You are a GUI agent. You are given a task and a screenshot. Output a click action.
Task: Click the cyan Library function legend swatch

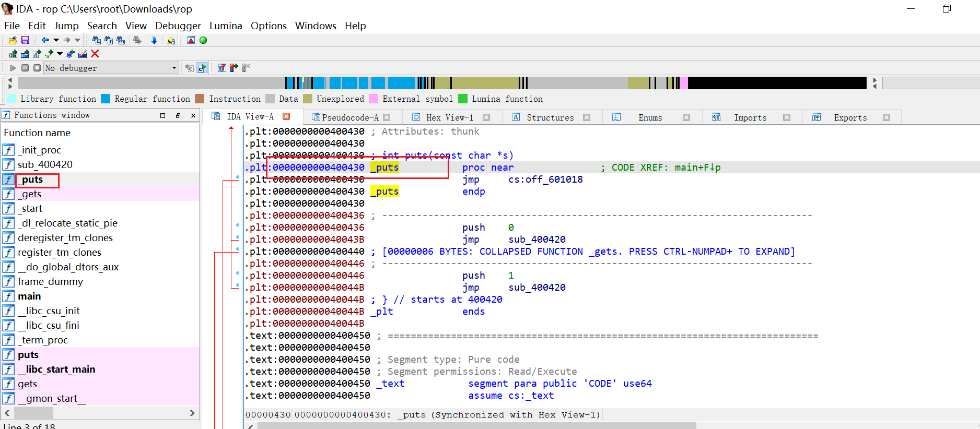[x=11, y=99]
